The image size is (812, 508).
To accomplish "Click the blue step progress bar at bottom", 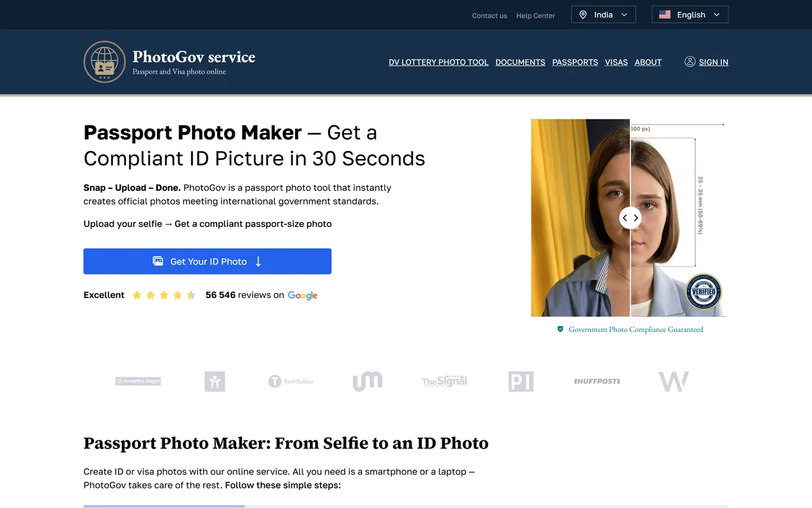I will pyautogui.click(x=164, y=506).
